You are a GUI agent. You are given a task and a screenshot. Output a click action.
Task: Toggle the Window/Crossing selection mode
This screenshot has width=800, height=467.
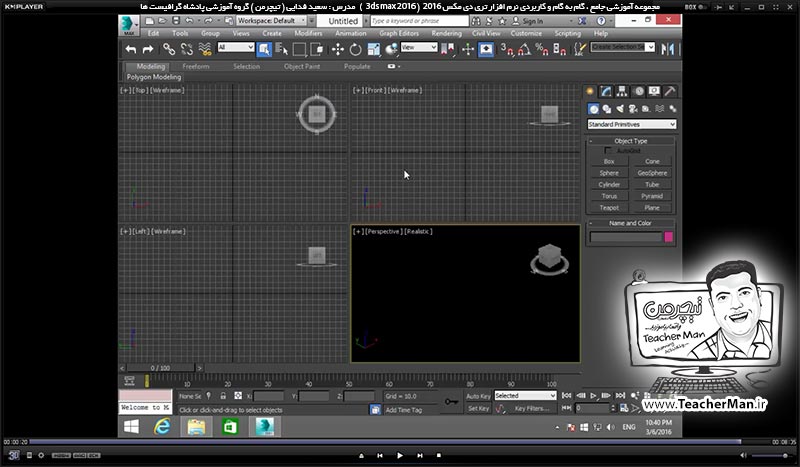pyautogui.click(x=317, y=49)
